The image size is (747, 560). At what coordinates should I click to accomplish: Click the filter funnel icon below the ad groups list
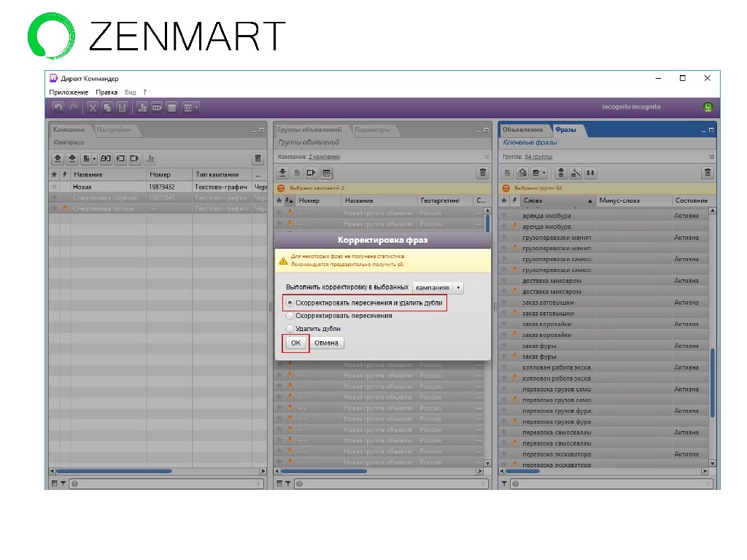pos(287,484)
